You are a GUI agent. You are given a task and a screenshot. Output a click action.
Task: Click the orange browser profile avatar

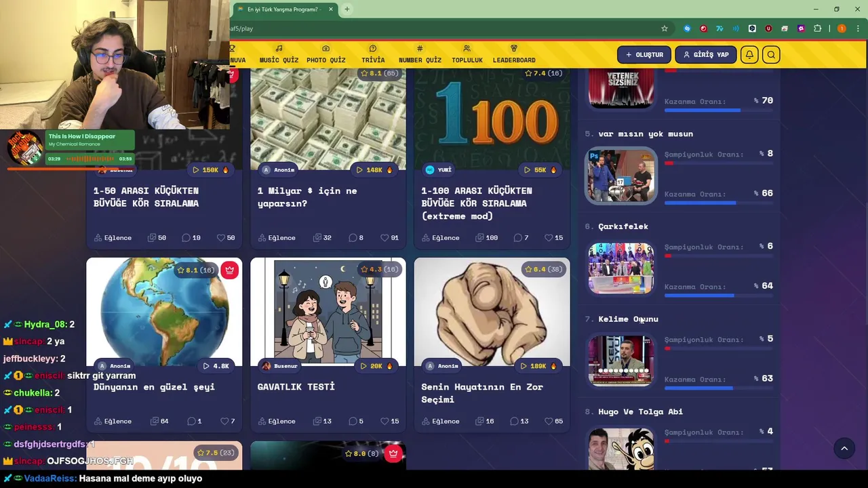point(842,28)
